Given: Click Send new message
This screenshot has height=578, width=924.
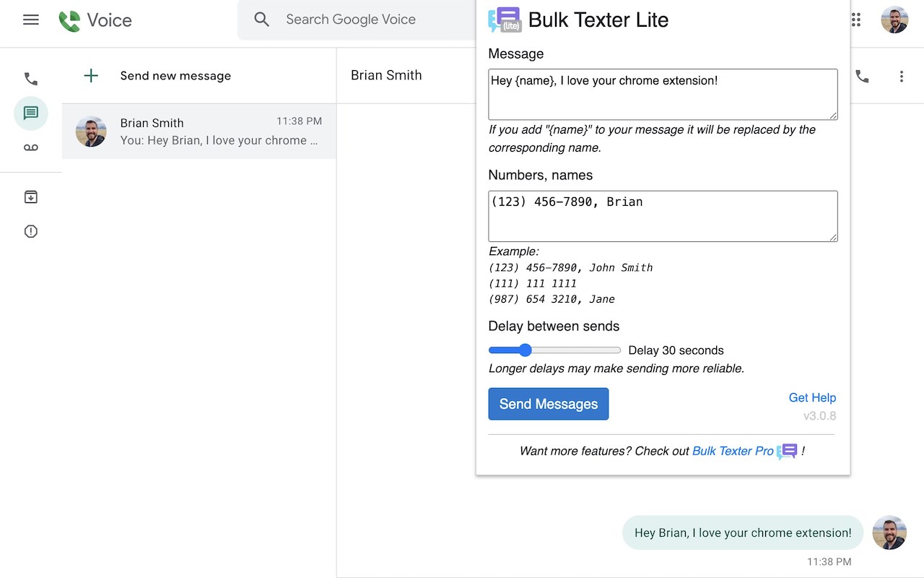Looking at the screenshot, I should click(x=175, y=76).
